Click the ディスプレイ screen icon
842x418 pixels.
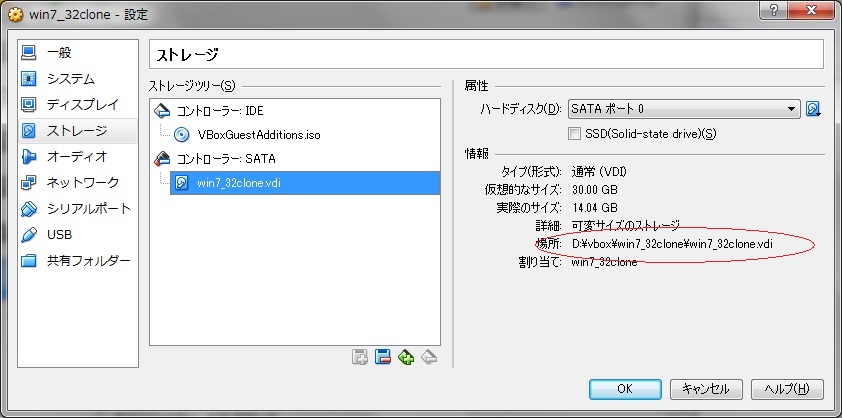pyautogui.click(x=28, y=104)
